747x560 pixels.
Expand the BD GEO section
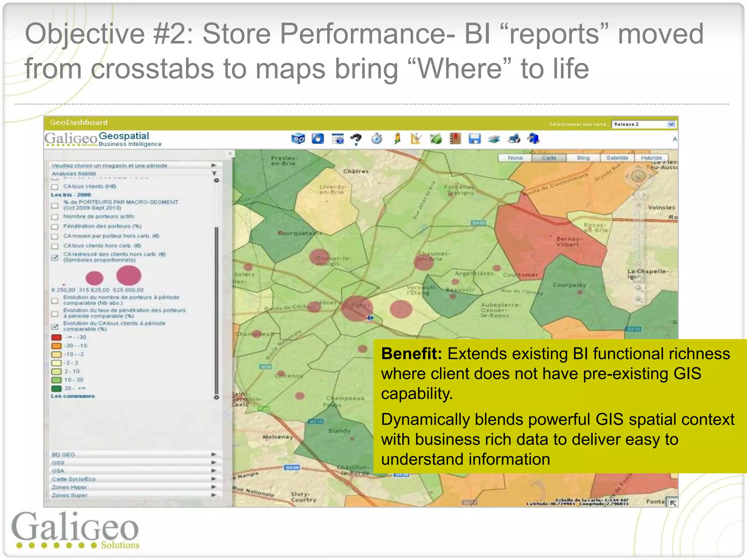click(135, 455)
